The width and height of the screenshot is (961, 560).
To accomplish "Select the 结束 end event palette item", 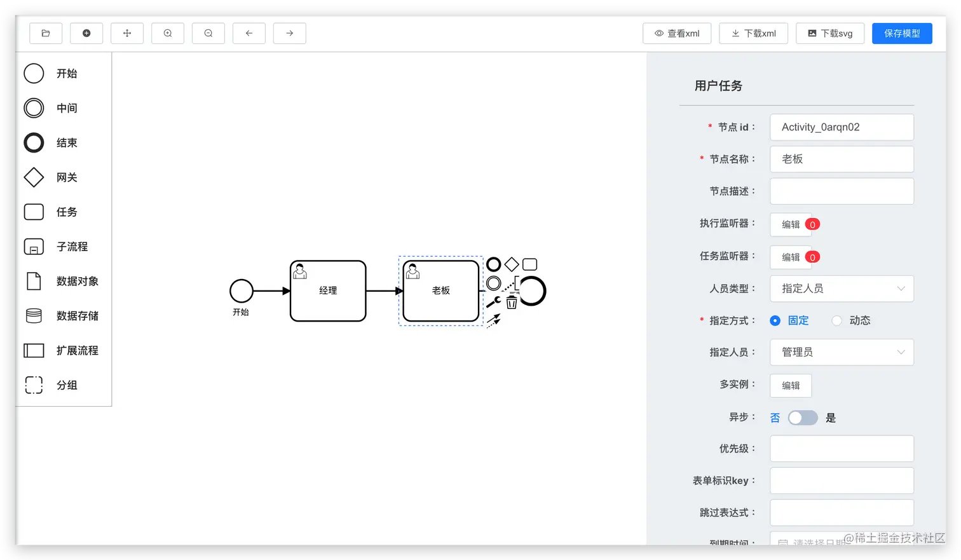I will pos(51,143).
